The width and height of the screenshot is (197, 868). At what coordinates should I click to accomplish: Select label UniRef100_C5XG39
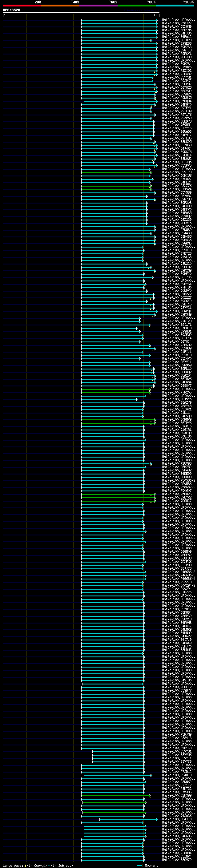(x=177, y=349)
